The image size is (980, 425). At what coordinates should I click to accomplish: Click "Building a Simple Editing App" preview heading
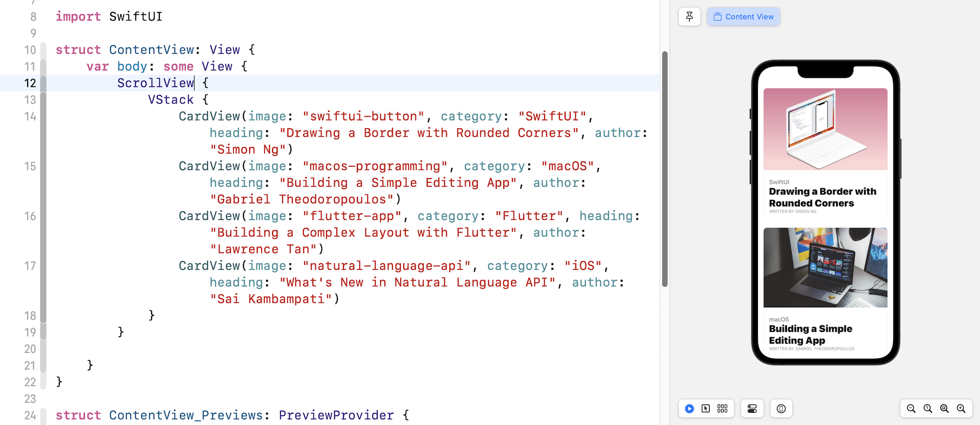(x=811, y=335)
